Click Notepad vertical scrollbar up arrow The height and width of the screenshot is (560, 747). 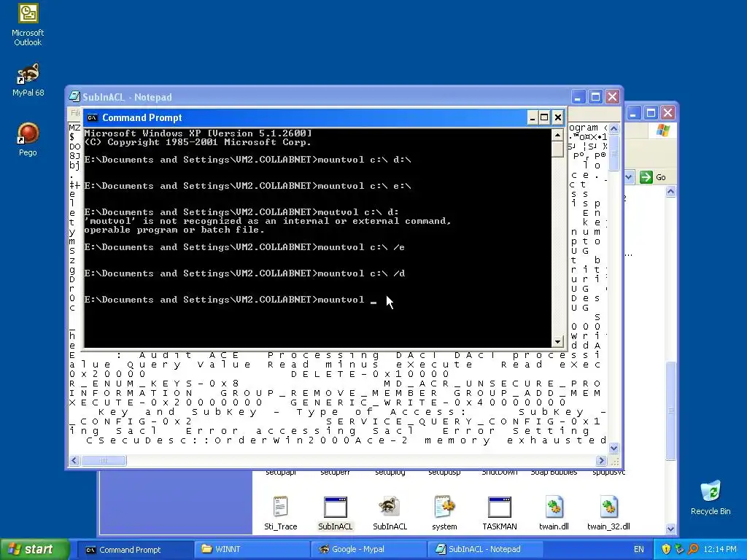point(614,128)
